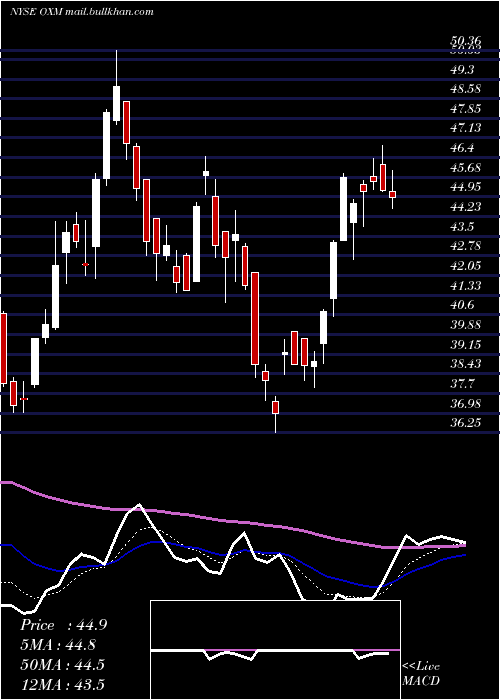The height and width of the screenshot is (700, 500).
Task: Select the 5MA : 44.8 legend entry
Action: tap(58, 645)
